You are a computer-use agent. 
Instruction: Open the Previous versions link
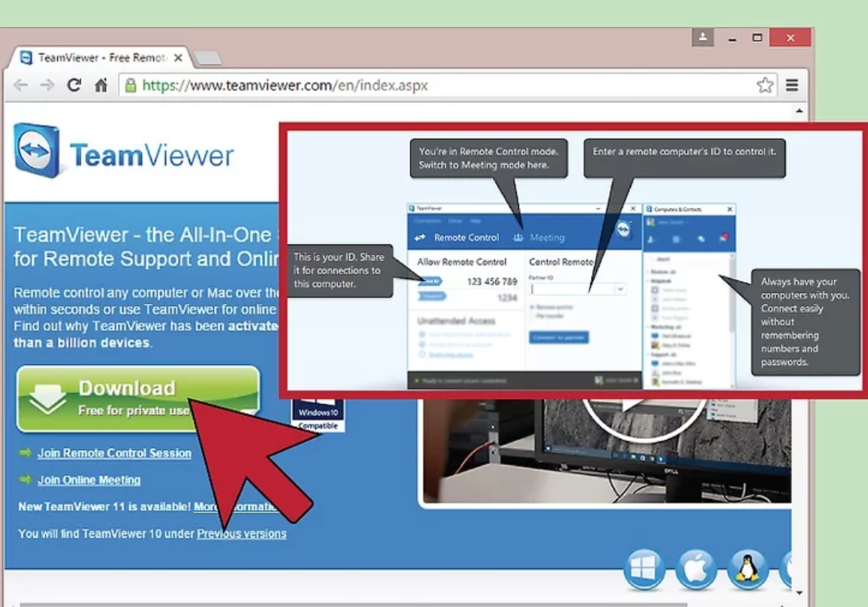tap(241, 534)
